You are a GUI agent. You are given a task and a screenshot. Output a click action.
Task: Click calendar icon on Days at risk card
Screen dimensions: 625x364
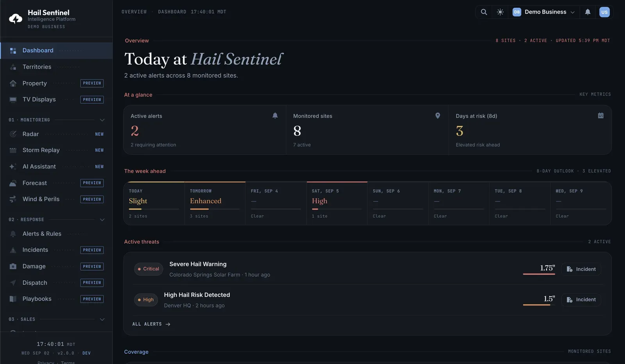[601, 115]
